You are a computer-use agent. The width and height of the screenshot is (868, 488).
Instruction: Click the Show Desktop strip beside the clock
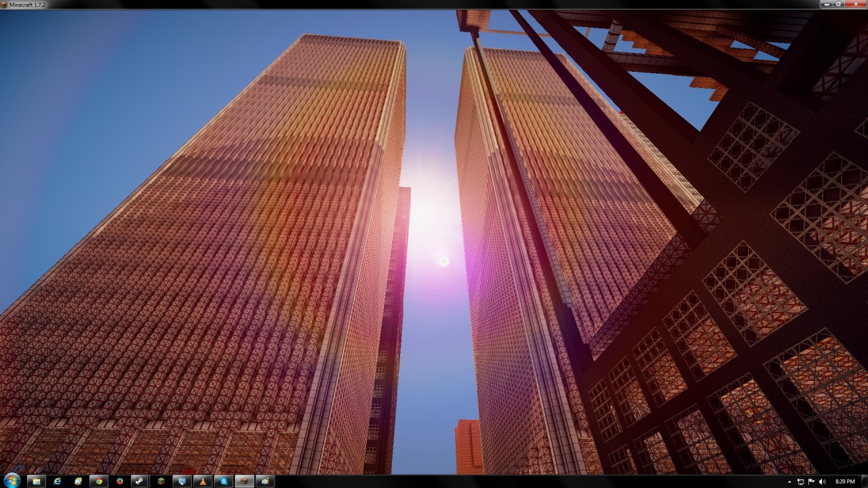[x=865, y=482]
